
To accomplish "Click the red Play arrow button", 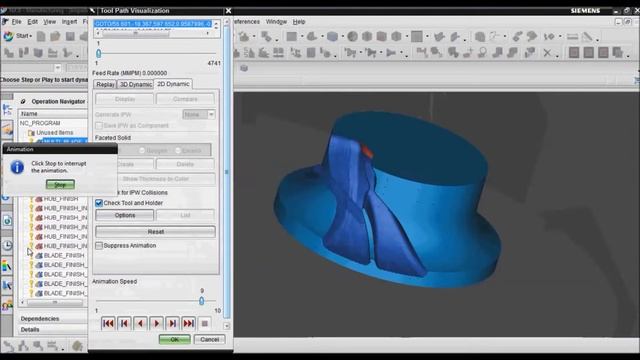I will point(156,324).
